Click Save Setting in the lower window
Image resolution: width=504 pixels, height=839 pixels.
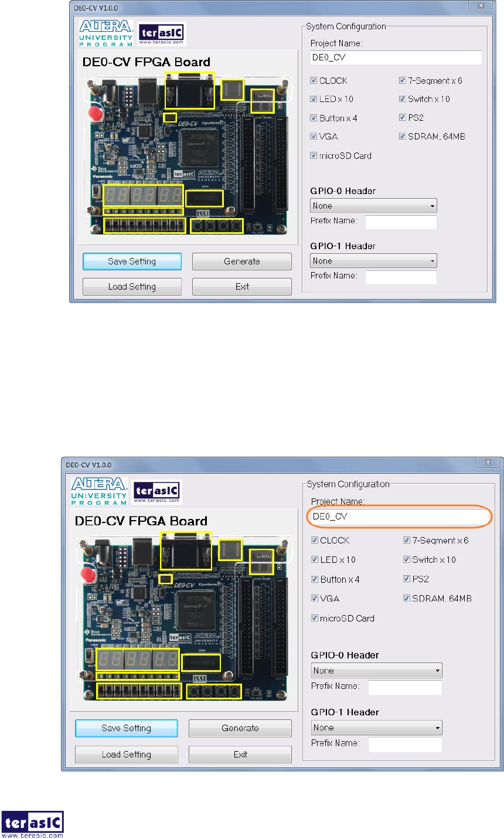127,728
